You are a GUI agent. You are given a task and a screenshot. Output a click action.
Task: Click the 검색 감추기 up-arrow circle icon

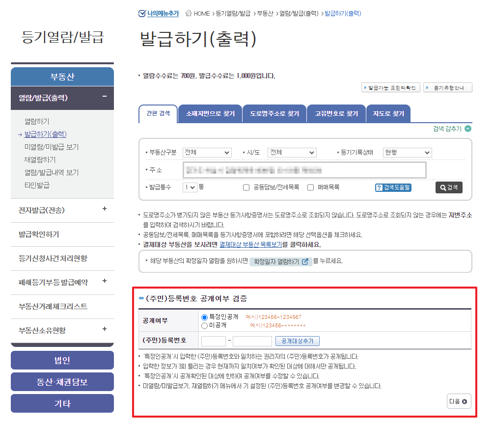pyautogui.click(x=468, y=129)
